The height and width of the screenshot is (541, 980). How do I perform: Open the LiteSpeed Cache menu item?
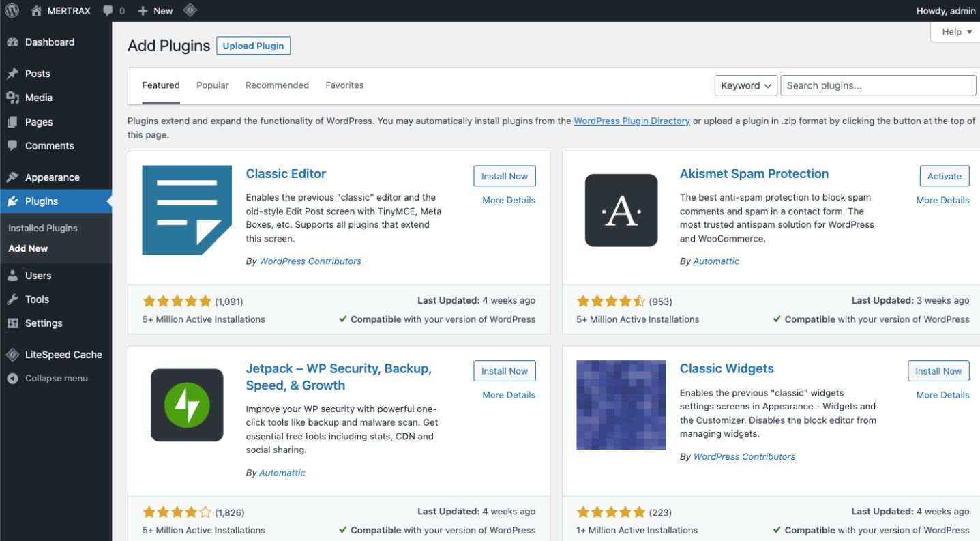(56, 355)
